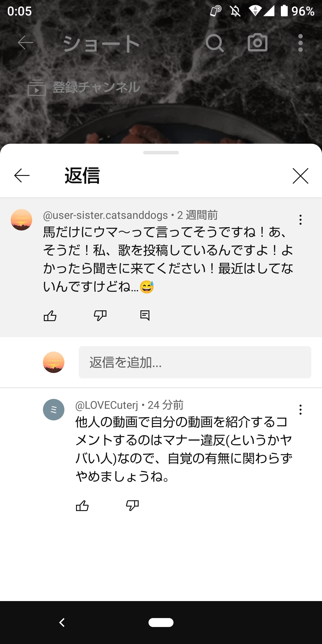The image size is (322, 644).
Task: Tap the camera icon in top bar
Action: pyautogui.click(x=258, y=43)
